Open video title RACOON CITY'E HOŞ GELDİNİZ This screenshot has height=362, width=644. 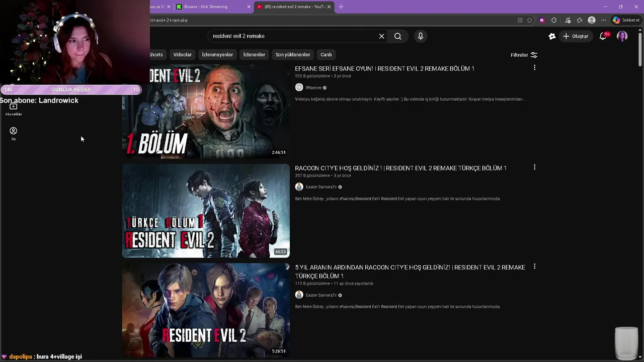coord(400,168)
